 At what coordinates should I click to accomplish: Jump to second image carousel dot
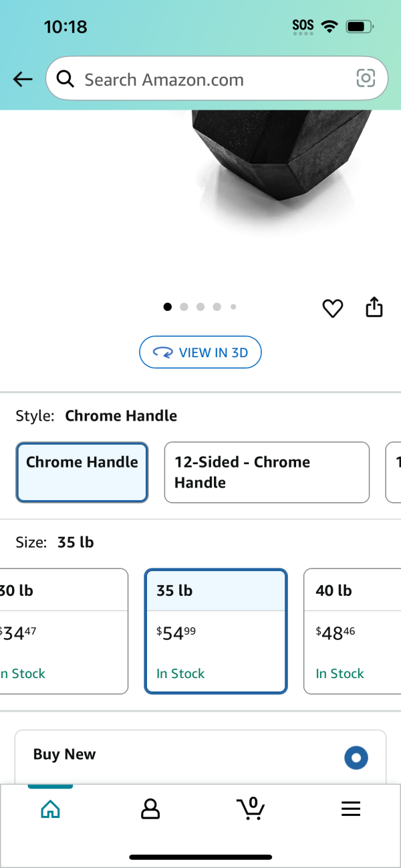coord(184,307)
